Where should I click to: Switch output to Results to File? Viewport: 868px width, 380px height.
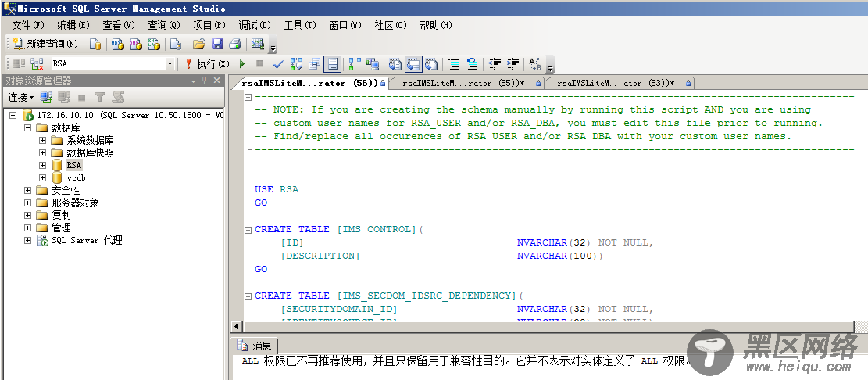[431, 64]
